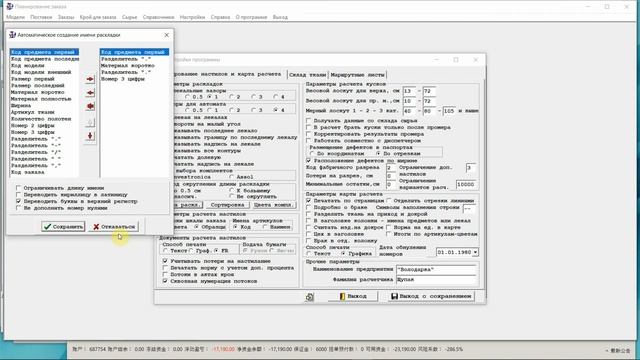
Task: Click the "Фамилия расчетчика" input field
Action: coord(436,280)
